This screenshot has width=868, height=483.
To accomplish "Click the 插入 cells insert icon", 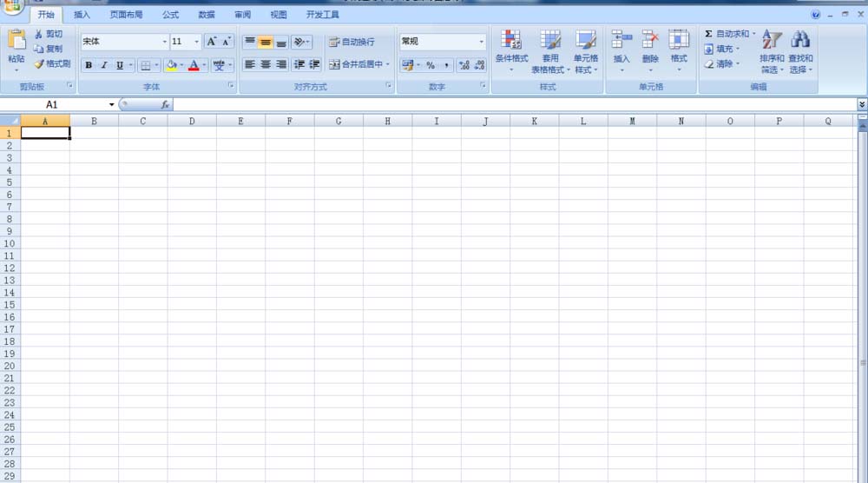I will (x=621, y=40).
